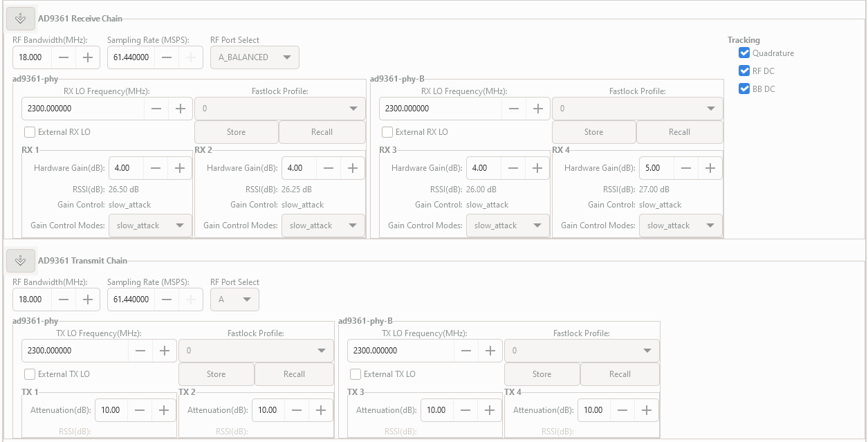Increase ad9361-phy-B RX LO Frequency with plus
The height and width of the screenshot is (442, 868).
(x=537, y=109)
